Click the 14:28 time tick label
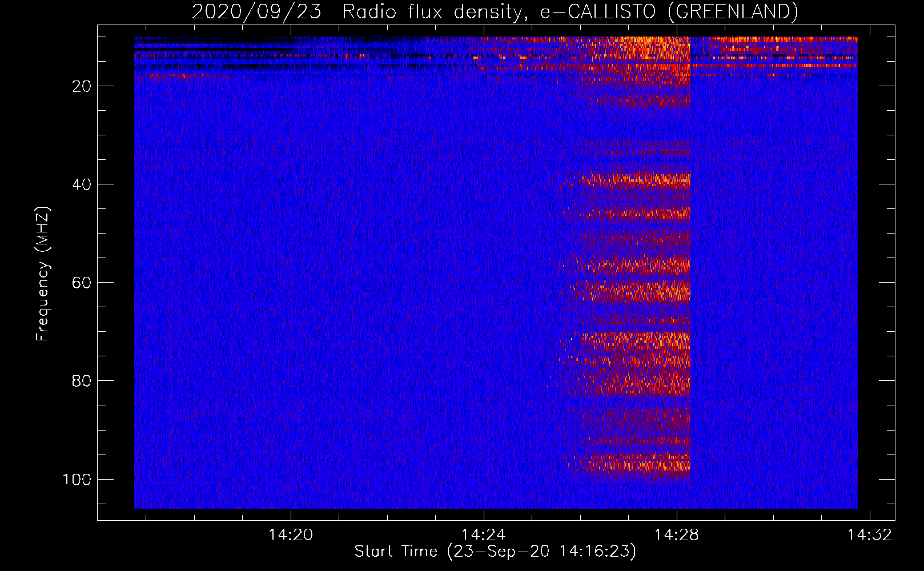The image size is (924, 571). [x=677, y=535]
